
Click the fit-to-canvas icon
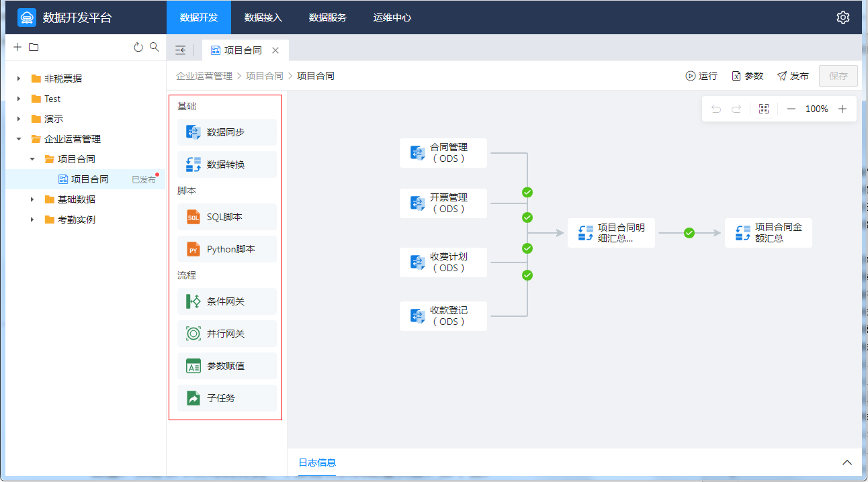click(764, 109)
